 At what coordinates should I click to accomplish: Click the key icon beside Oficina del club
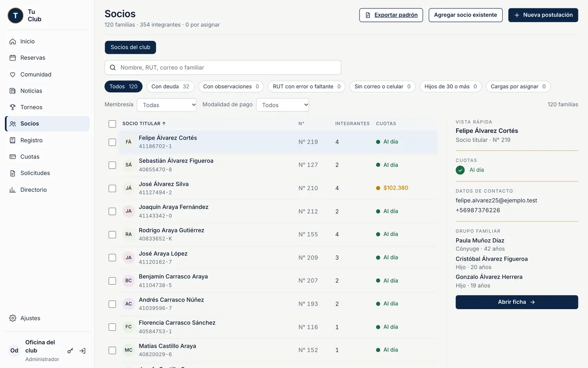[70, 350]
